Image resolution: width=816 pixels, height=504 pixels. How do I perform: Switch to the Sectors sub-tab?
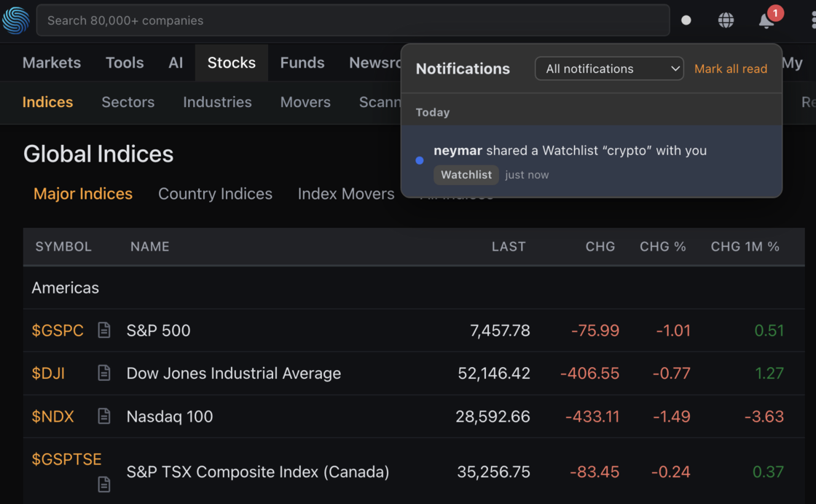click(128, 102)
